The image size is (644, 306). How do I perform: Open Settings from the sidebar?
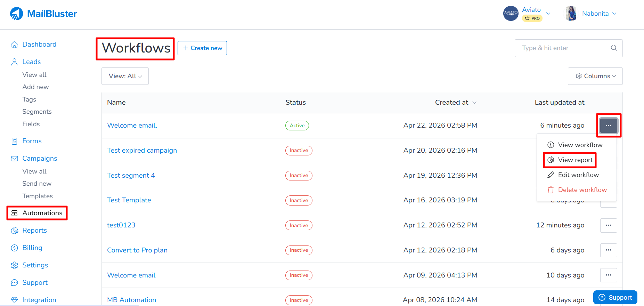coord(35,265)
